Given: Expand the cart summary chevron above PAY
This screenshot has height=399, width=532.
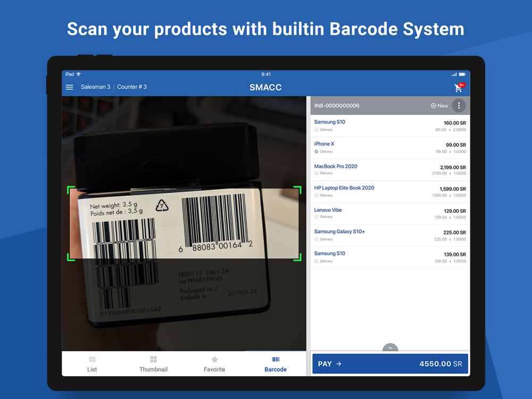Looking at the screenshot, I should click(x=390, y=348).
